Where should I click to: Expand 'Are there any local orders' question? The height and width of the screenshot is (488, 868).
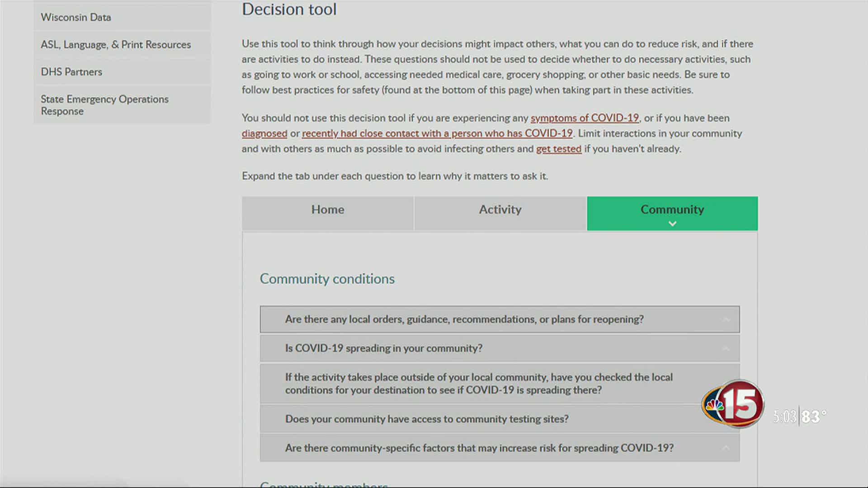point(464,319)
